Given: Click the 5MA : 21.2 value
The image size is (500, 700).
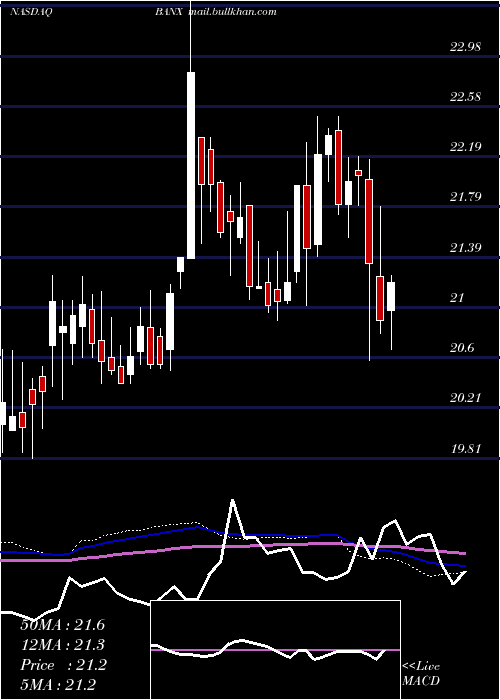Looking at the screenshot, I should [58, 685].
